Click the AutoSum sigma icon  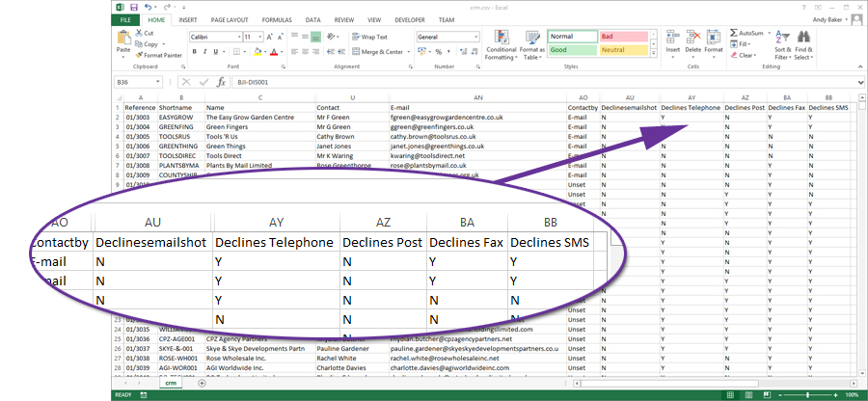734,33
